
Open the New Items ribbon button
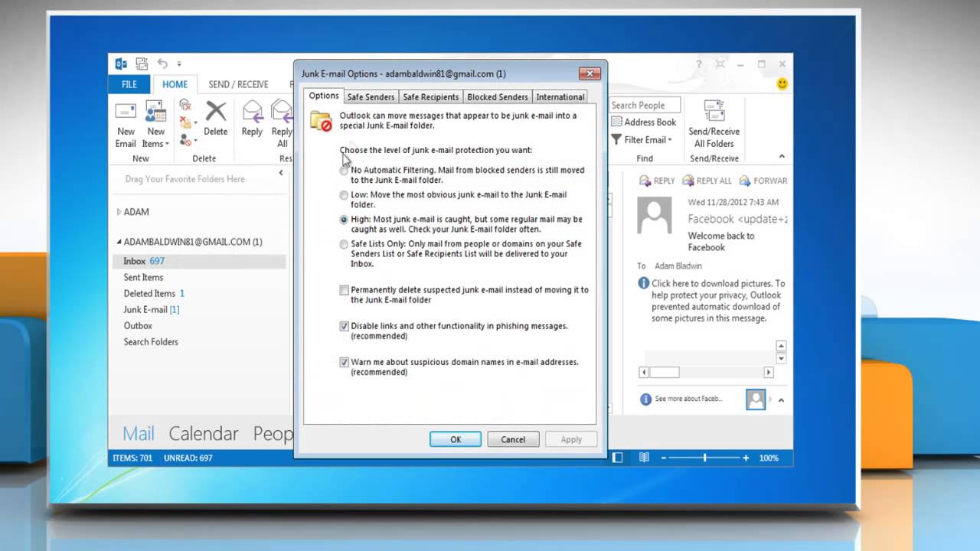pyautogui.click(x=155, y=124)
